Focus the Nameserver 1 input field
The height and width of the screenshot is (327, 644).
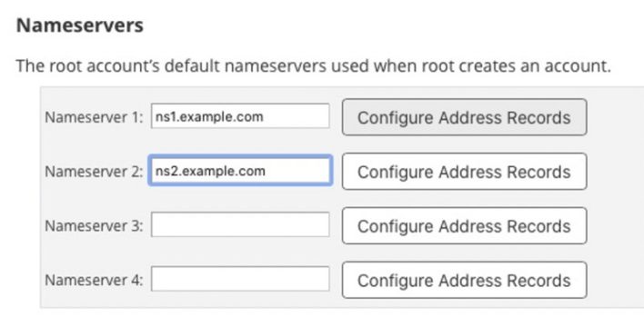pos(240,116)
